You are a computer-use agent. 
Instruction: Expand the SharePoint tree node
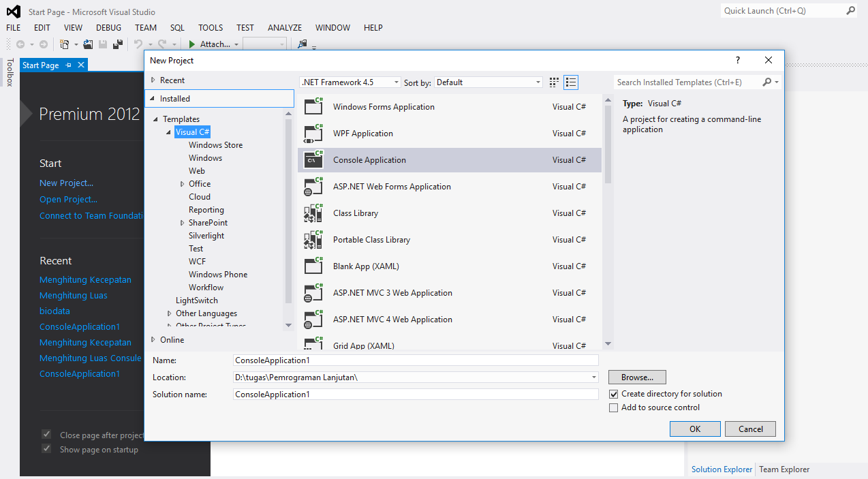(183, 223)
